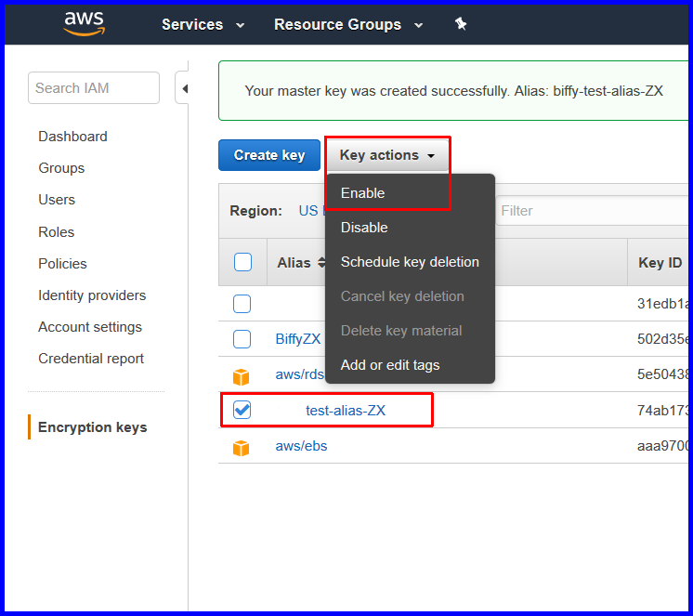This screenshot has height=616, width=693.
Task: Open the aws/rds key link
Action: pos(300,374)
